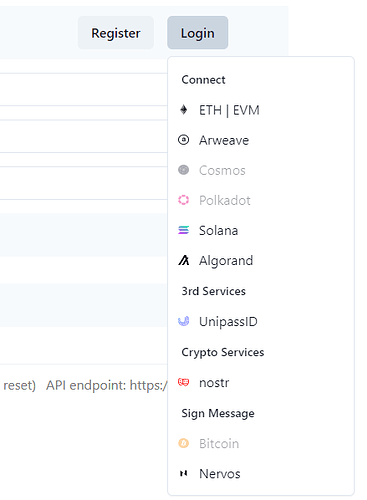Click the Arweave circle icon
The width and height of the screenshot is (367, 500).
(184, 140)
